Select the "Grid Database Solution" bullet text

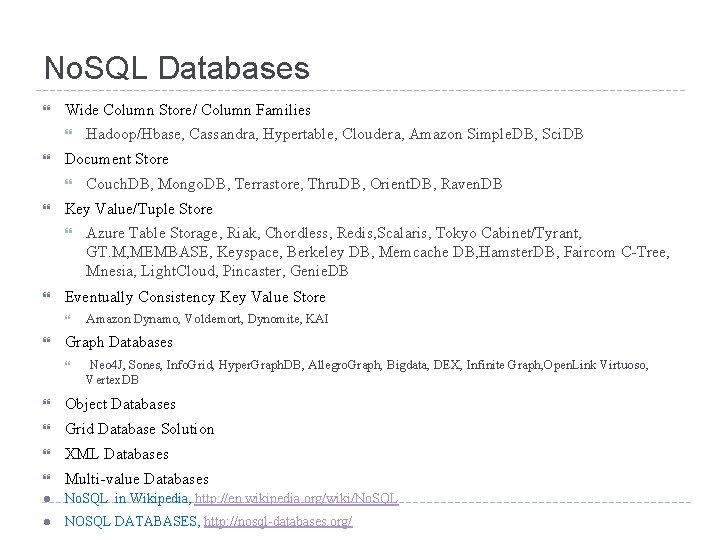[x=139, y=429]
